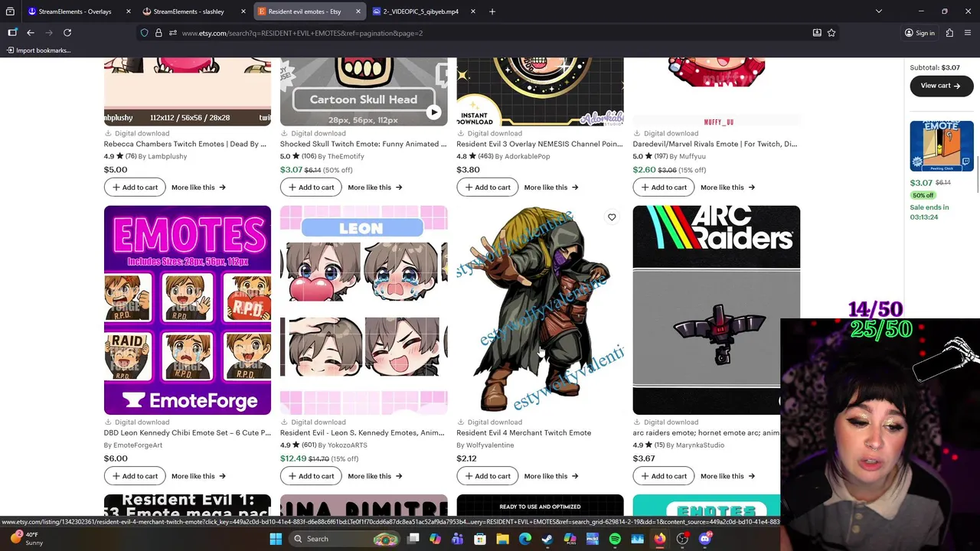
Task: Launch Microsoft Store from taskbar
Action: (x=480, y=539)
